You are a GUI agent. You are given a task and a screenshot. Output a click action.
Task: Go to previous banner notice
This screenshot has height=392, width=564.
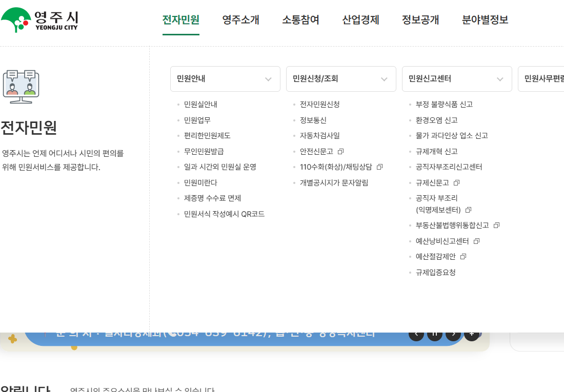tap(416, 333)
